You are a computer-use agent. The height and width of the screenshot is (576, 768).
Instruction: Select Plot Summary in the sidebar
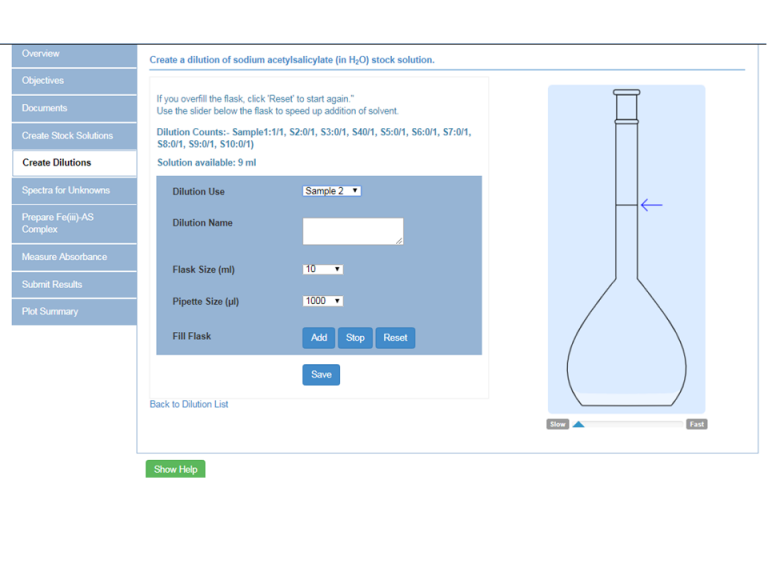(x=74, y=312)
